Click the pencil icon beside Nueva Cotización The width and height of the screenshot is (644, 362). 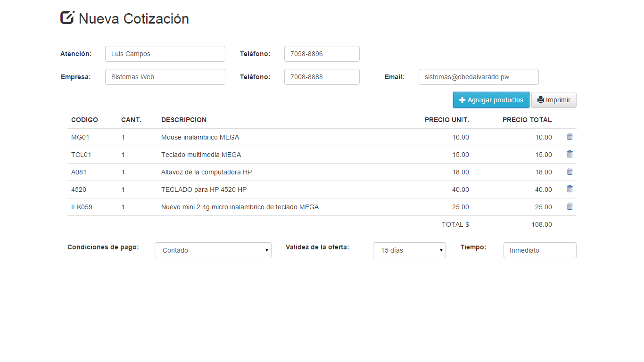pyautogui.click(x=66, y=18)
